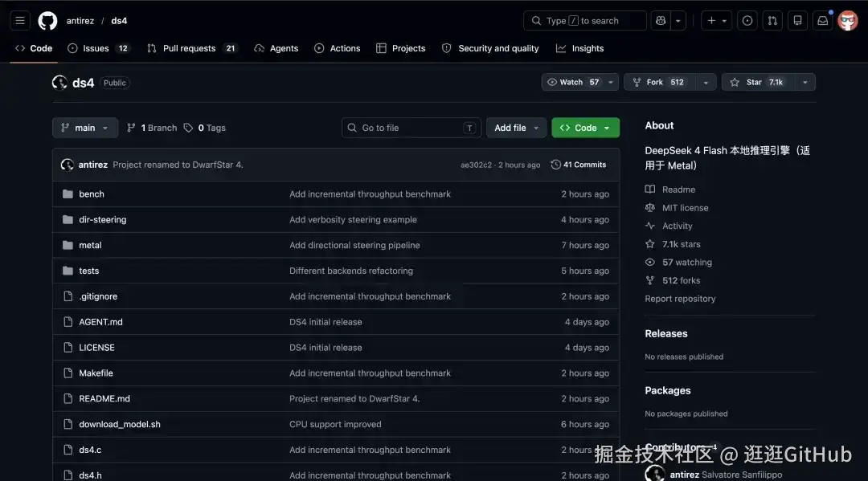Screen dimensions: 868x481
Task: Go to GitHub home via Octocat logo
Action: 47,20
